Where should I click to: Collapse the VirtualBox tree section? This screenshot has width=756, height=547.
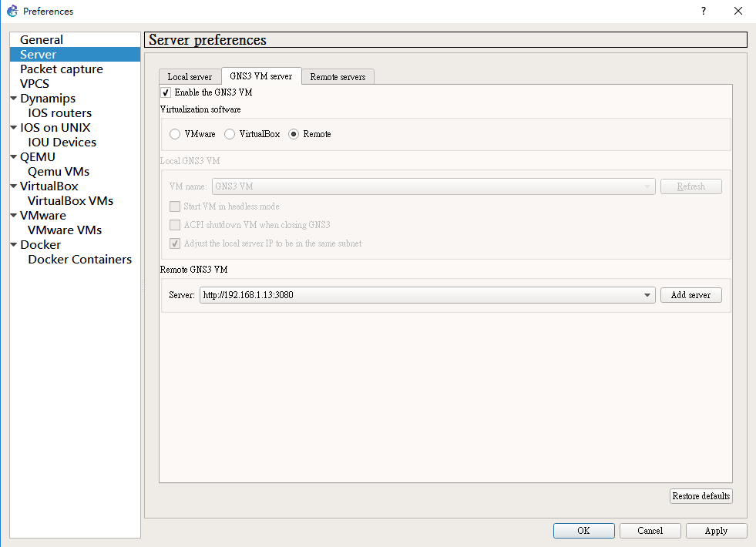(x=14, y=186)
